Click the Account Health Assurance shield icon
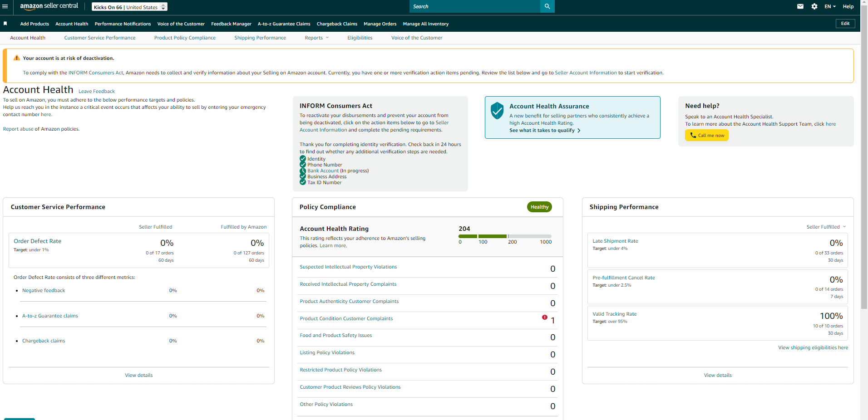The image size is (868, 420). click(x=498, y=111)
